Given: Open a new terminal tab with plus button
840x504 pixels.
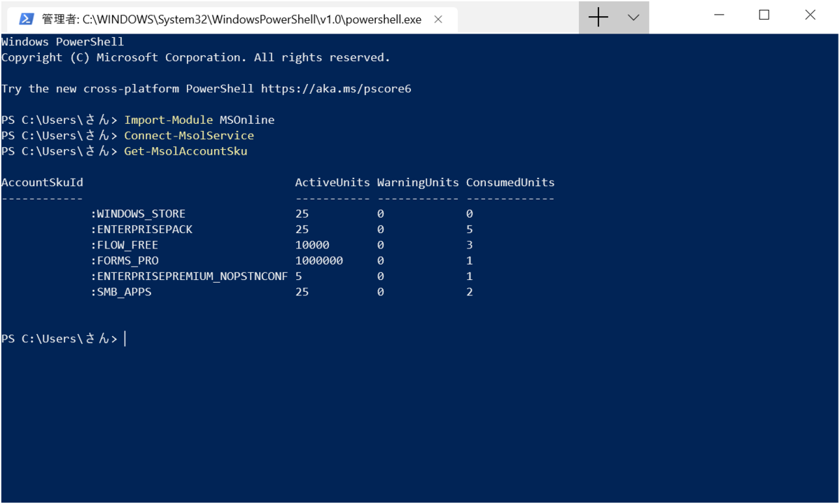Looking at the screenshot, I should tap(598, 17).
